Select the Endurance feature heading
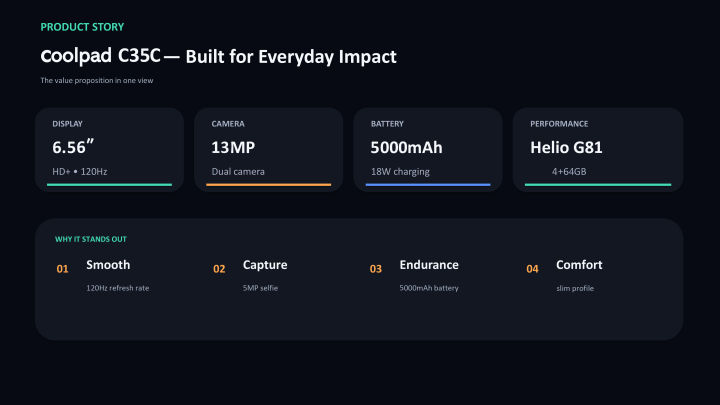Image resolution: width=720 pixels, height=405 pixels. coord(429,265)
